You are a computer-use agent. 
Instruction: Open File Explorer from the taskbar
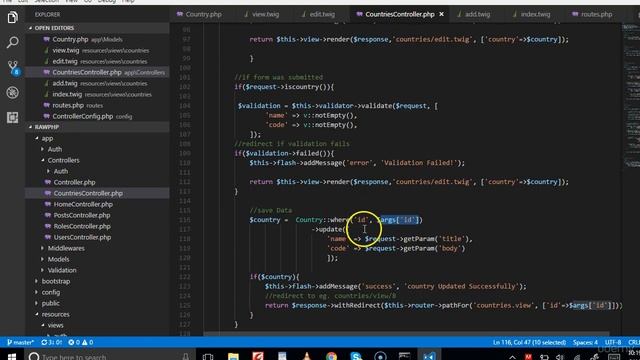233,356
